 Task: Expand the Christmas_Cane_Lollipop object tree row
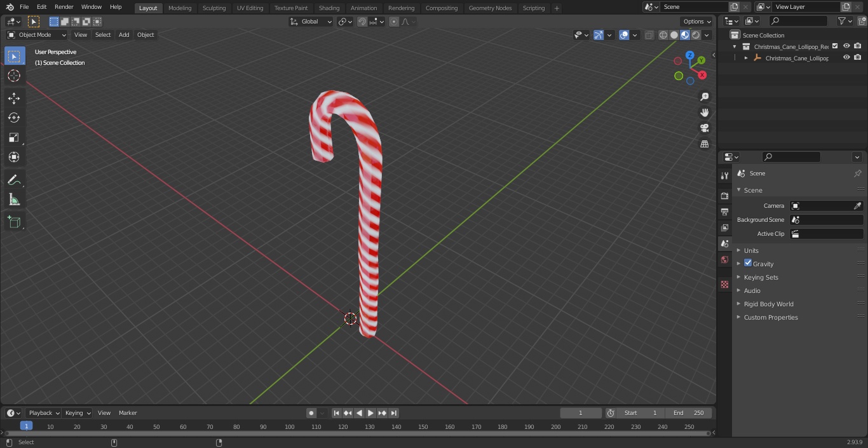pos(746,58)
